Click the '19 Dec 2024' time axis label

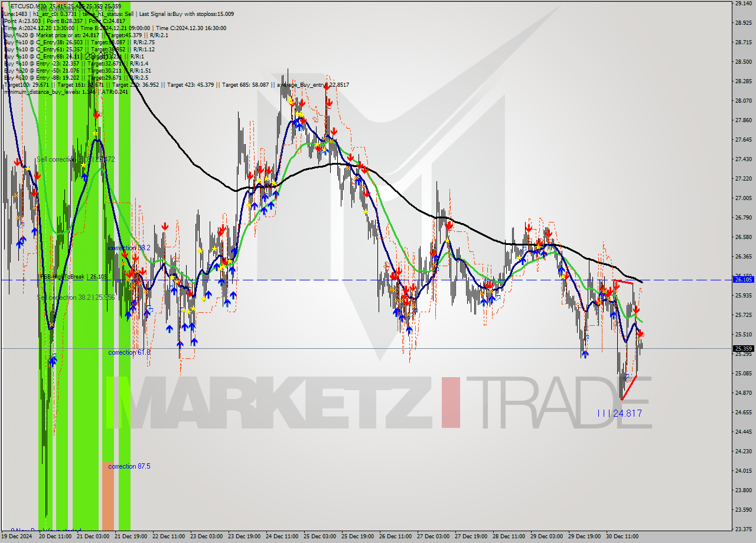pos(17,537)
